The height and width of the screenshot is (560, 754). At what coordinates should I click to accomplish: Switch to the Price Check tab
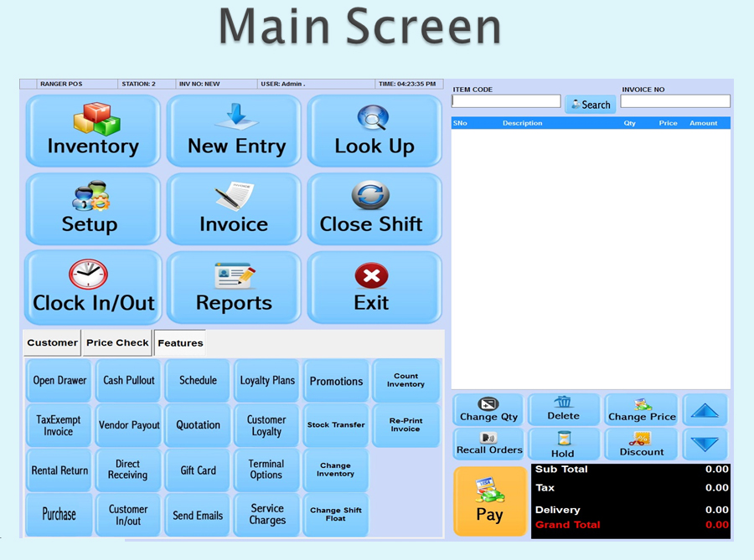pyautogui.click(x=117, y=342)
